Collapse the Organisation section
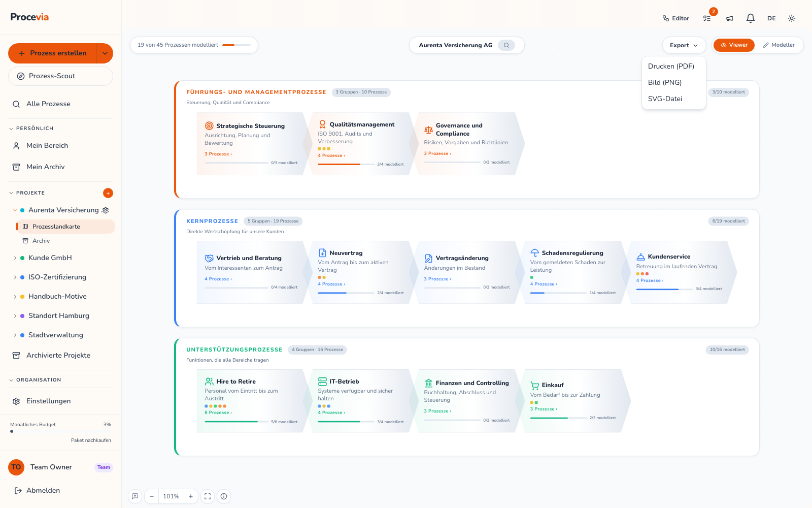This screenshot has width=812, height=508. click(x=11, y=380)
